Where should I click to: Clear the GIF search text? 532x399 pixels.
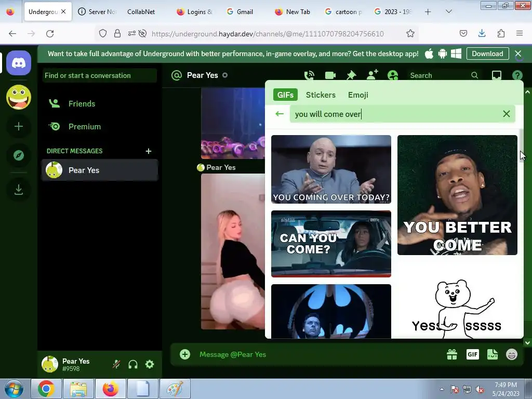(x=506, y=114)
